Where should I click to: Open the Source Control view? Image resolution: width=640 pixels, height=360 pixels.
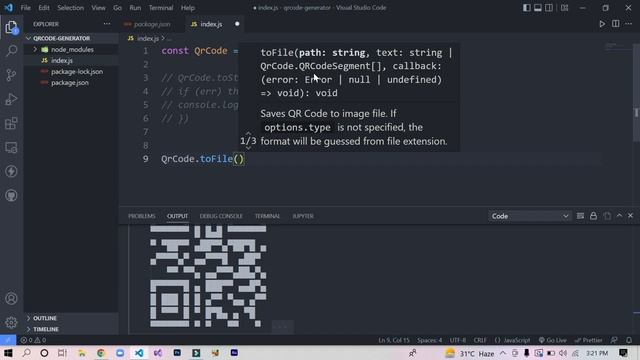tap(11, 75)
